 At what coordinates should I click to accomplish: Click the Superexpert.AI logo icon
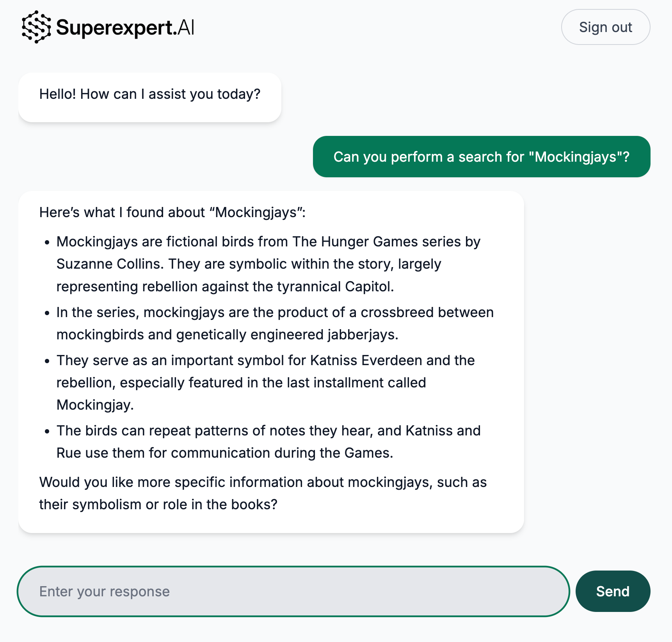[36, 27]
